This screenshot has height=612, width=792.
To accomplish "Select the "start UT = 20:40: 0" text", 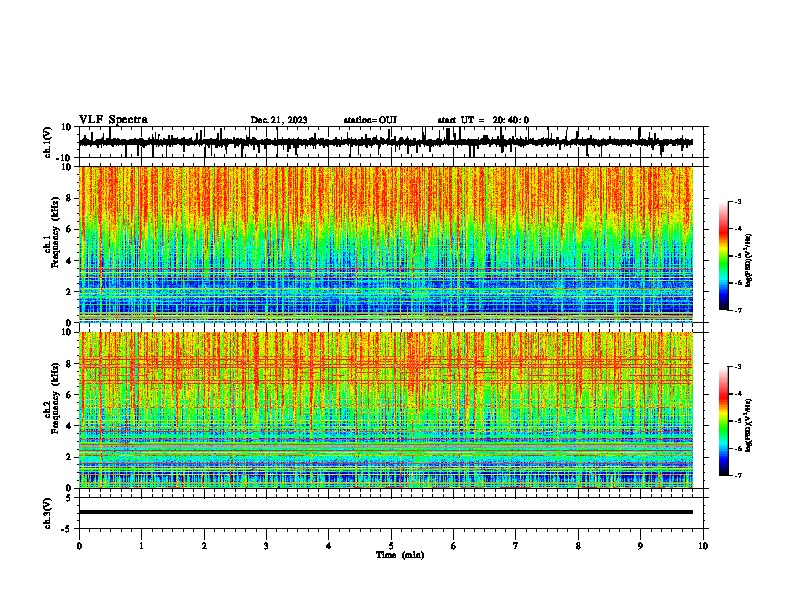I will pyautogui.click(x=483, y=120).
